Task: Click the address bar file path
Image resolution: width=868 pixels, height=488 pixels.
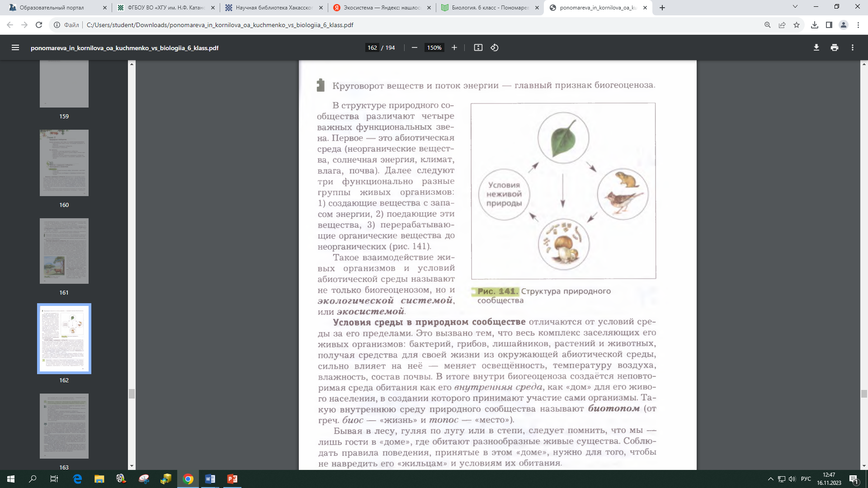Action: (x=220, y=25)
